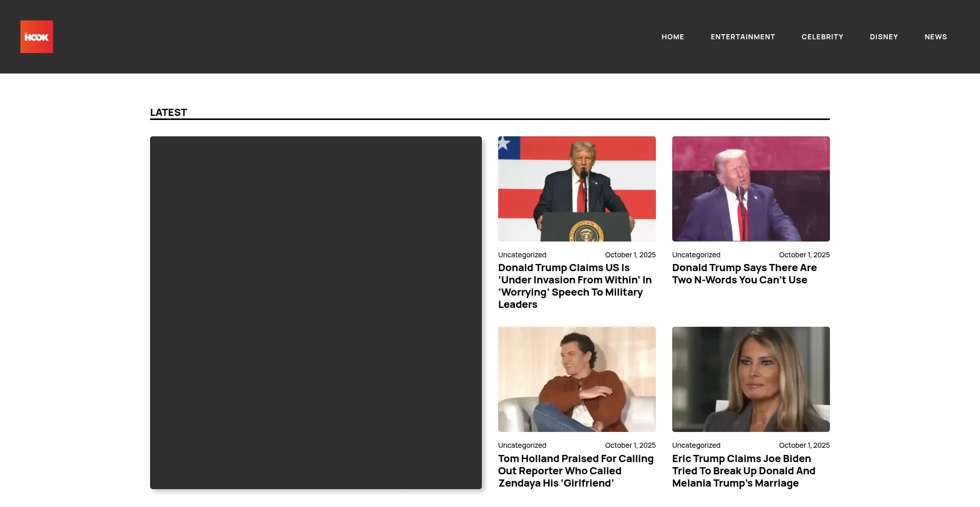Screen dimensions: 980x507
Task: Open the Disney navigation link
Action: pyautogui.click(x=884, y=37)
